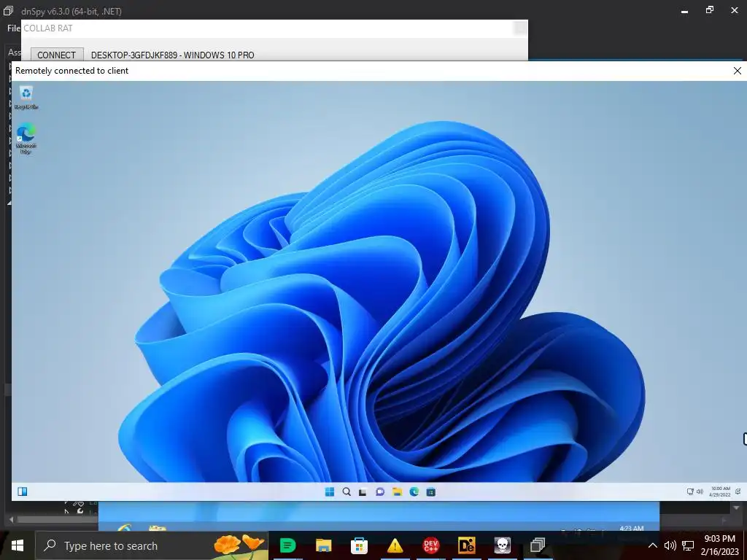Click the yellow warning triangle taskbar icon
This screenshot has height=560, width=747.
pyautogui.click(x=395, y=545)
